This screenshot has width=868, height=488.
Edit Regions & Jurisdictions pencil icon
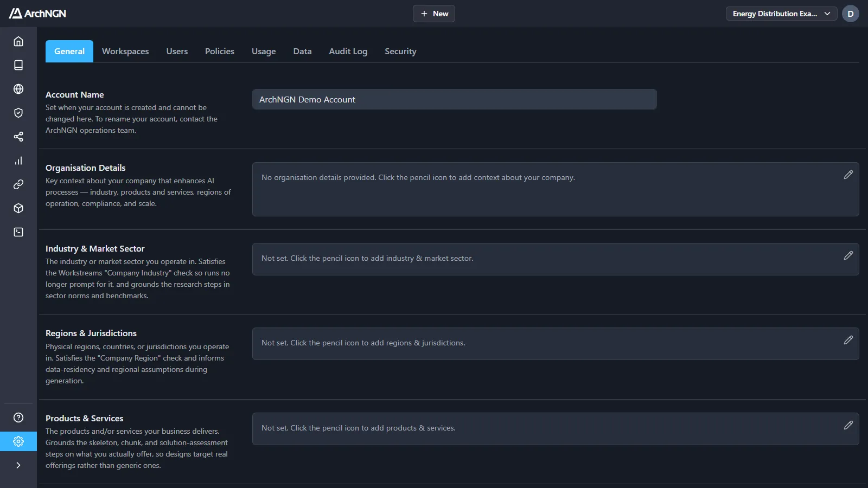point(848,340)
